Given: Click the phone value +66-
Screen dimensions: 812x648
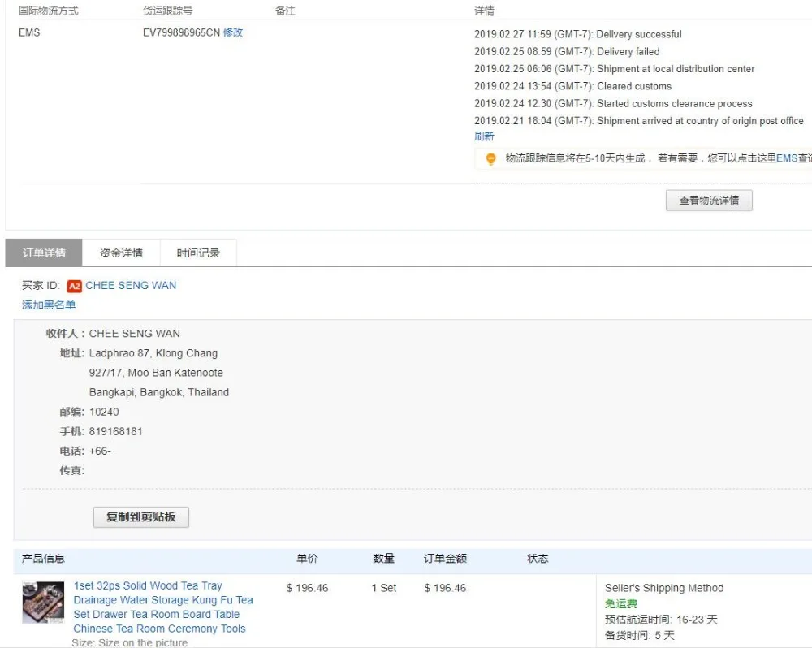Looking at the screenshot, I should [x=100, y=451].
